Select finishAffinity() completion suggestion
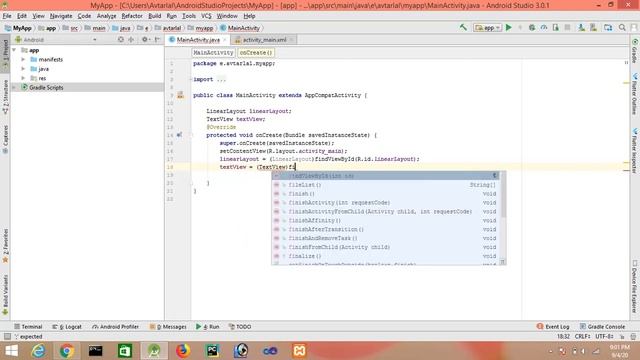 385,220
